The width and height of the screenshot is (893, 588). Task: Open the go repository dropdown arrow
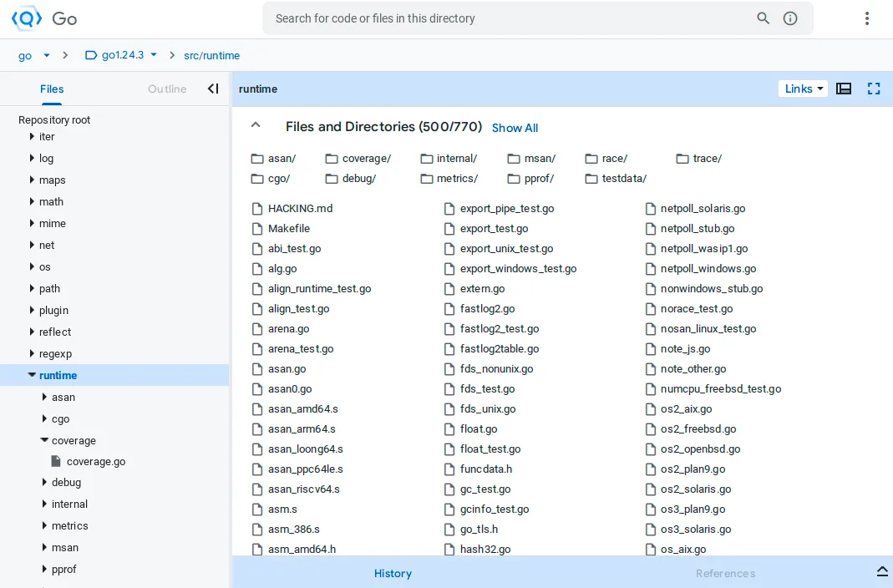[47, 55]
